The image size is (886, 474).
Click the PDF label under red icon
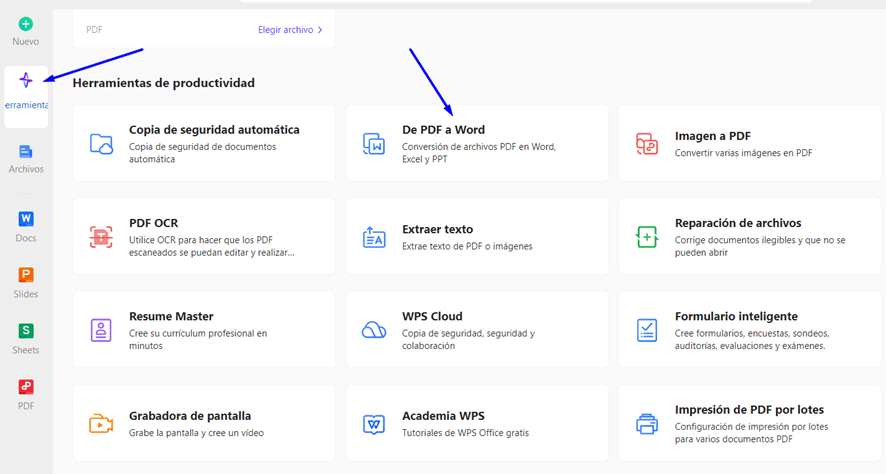pos(26,406)
